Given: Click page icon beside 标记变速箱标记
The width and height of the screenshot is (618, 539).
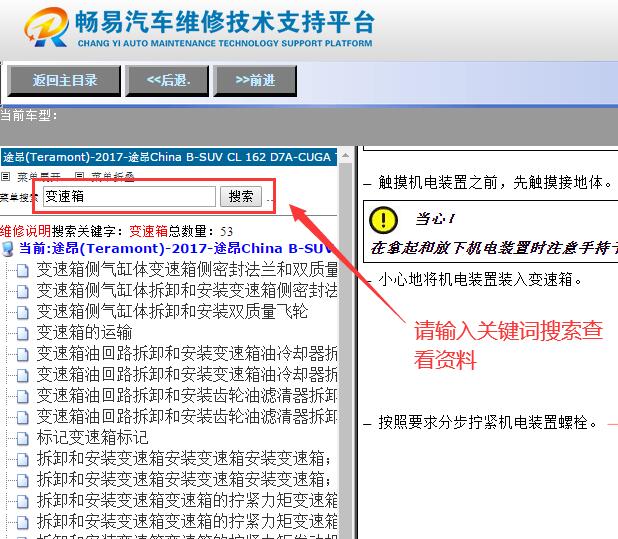Looking at the screenshot, I should [22, 438].
